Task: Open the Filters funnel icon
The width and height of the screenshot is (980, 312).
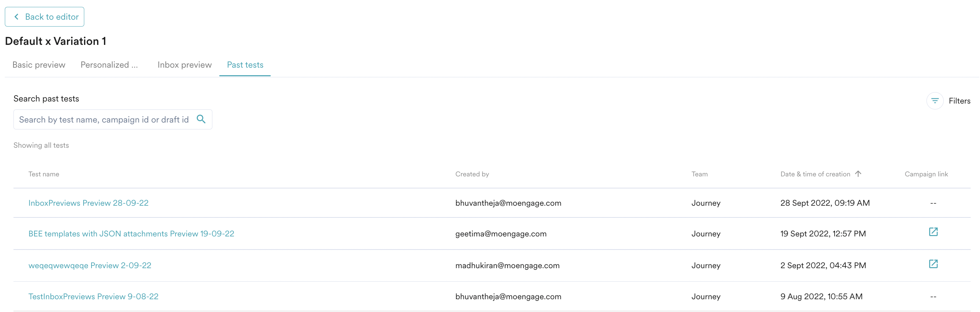Action: 934,101
